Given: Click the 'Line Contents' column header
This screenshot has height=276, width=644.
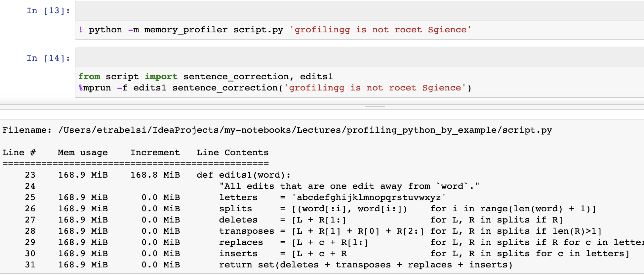Looking at the screenshot, I should (232, 153).
